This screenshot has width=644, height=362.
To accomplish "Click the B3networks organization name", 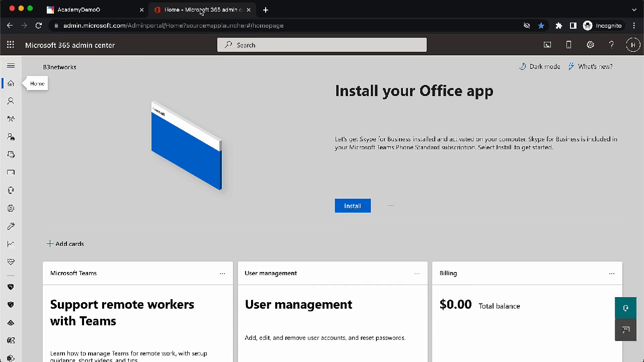I will tap(60, 67).
